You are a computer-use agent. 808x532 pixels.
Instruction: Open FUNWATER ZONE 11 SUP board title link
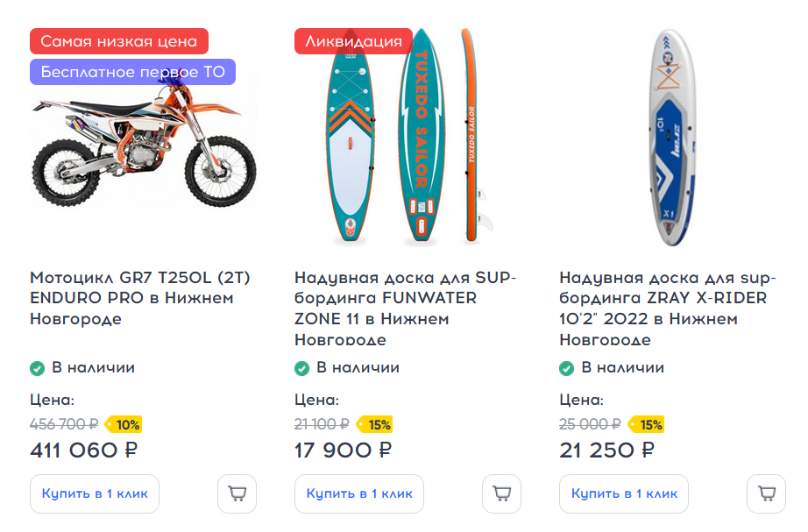(405, 298)
